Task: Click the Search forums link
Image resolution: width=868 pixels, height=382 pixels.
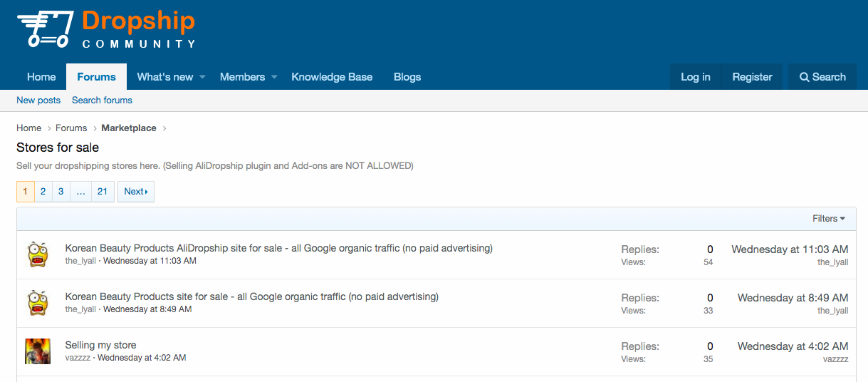Action: point(102,100)
